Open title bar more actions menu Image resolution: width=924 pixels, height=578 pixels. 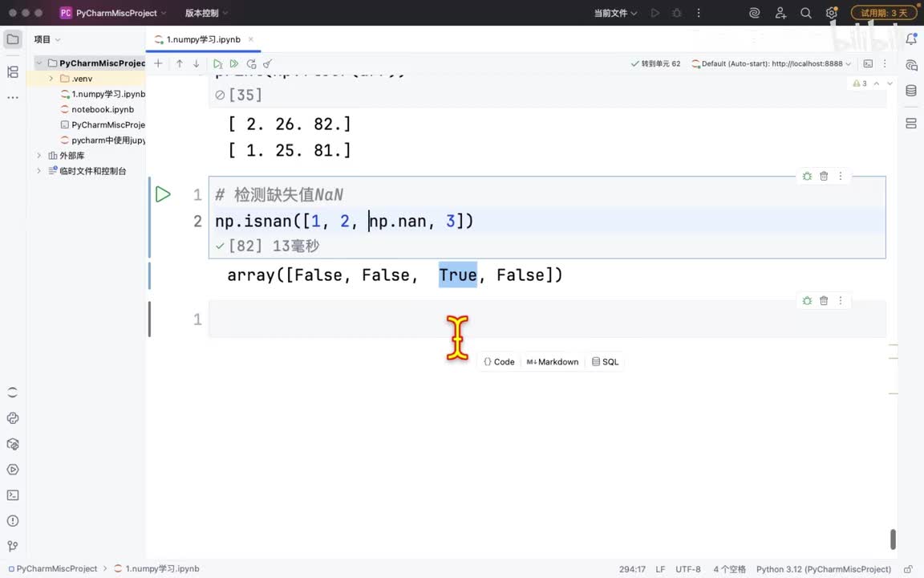tap(699, 13)
